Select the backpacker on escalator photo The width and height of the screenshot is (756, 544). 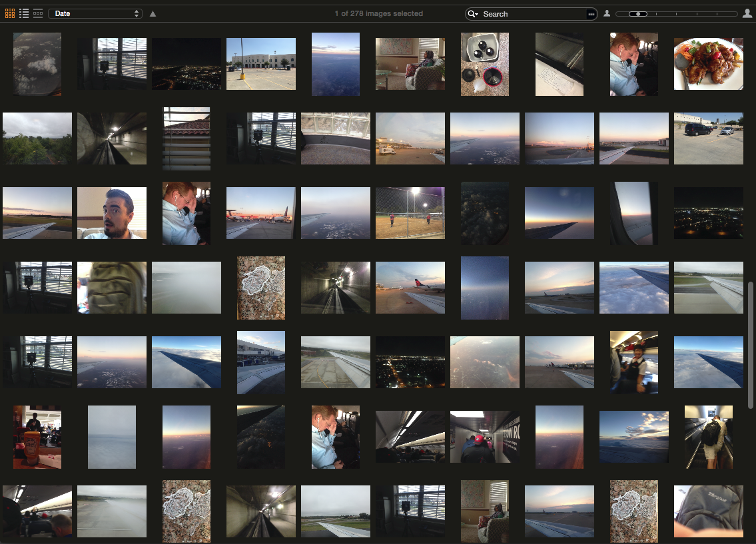709,437
